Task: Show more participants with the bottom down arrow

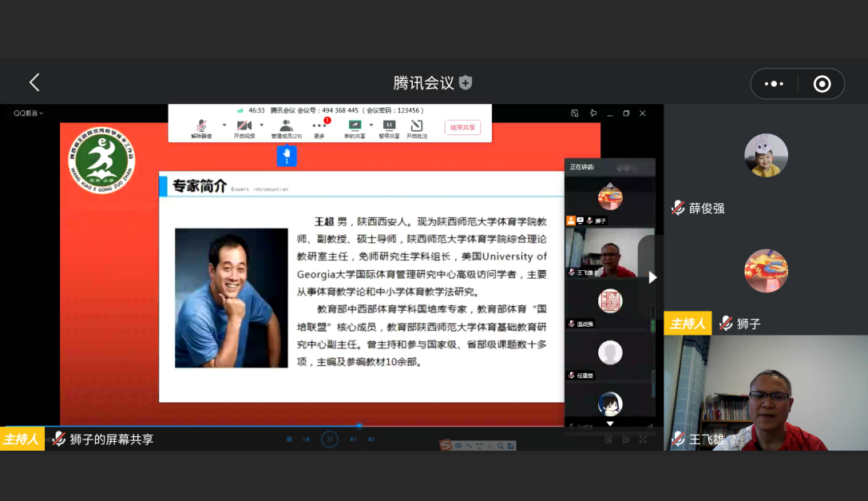Action: click(x=610, y=423)
